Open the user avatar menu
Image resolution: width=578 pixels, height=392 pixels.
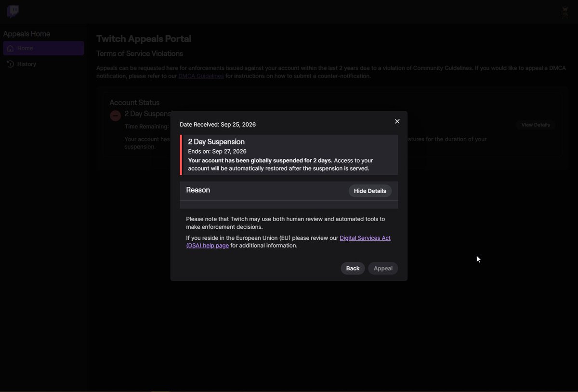click(x=565, y=12)
